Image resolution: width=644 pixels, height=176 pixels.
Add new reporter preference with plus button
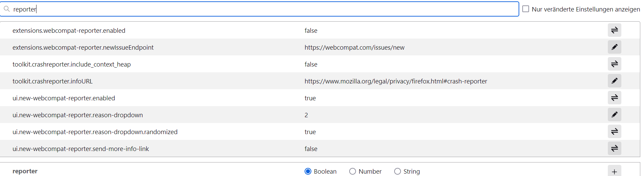[614, 171]
